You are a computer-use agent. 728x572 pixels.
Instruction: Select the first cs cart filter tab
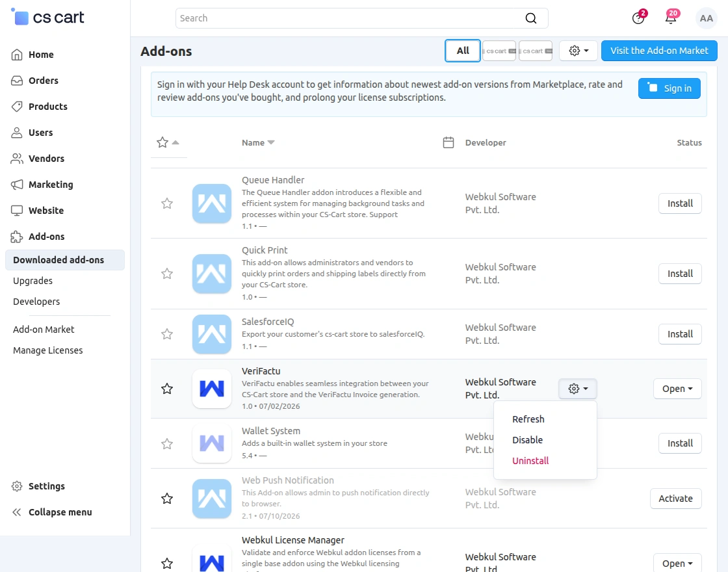tap(499, 51)
